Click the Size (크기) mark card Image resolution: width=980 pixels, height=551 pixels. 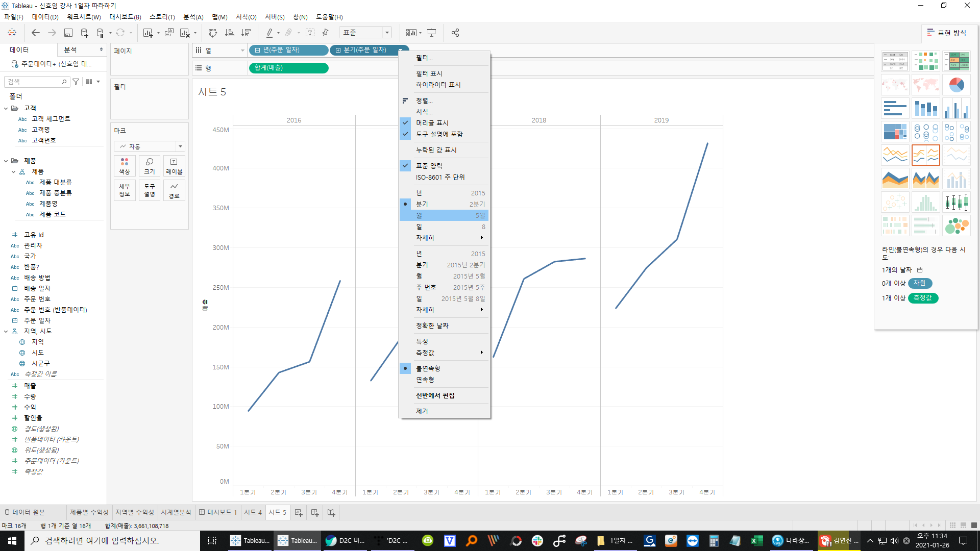(x=150, y=166)
